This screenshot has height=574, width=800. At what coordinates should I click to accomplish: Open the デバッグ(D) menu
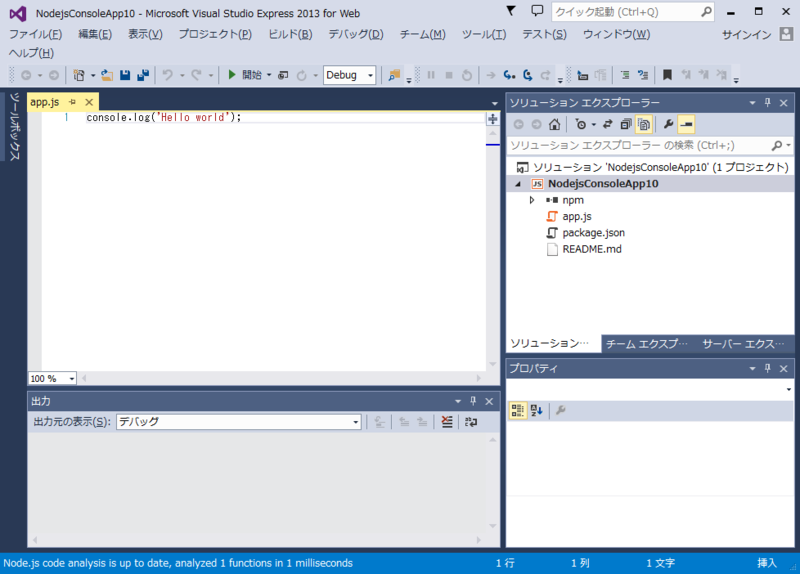click(356, 34)
